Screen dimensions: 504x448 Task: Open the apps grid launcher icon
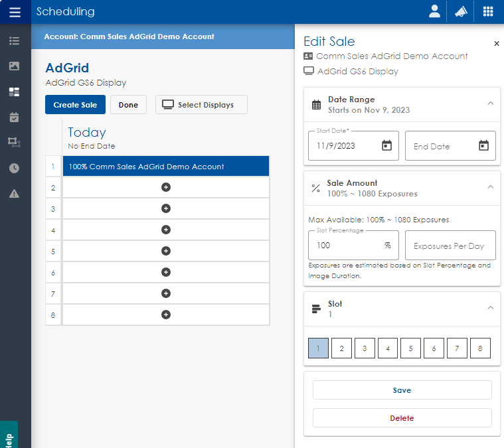488,11
